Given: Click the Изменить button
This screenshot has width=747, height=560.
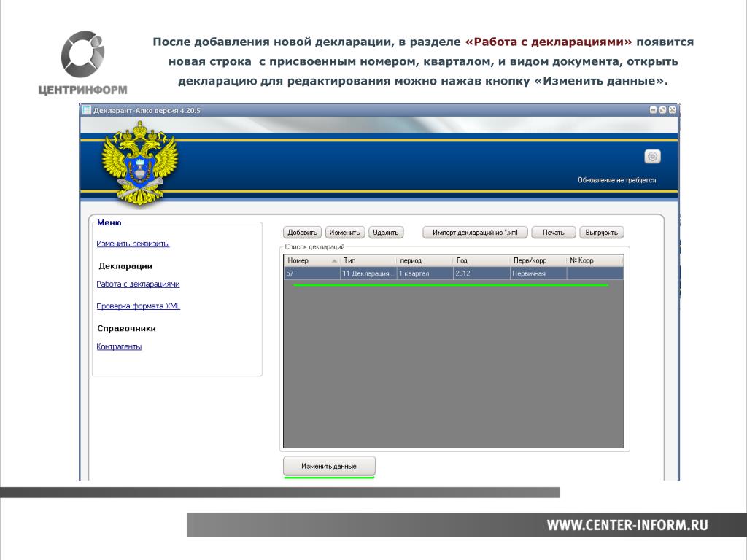Looking at the screenshot, I should (x=344, y=233).
